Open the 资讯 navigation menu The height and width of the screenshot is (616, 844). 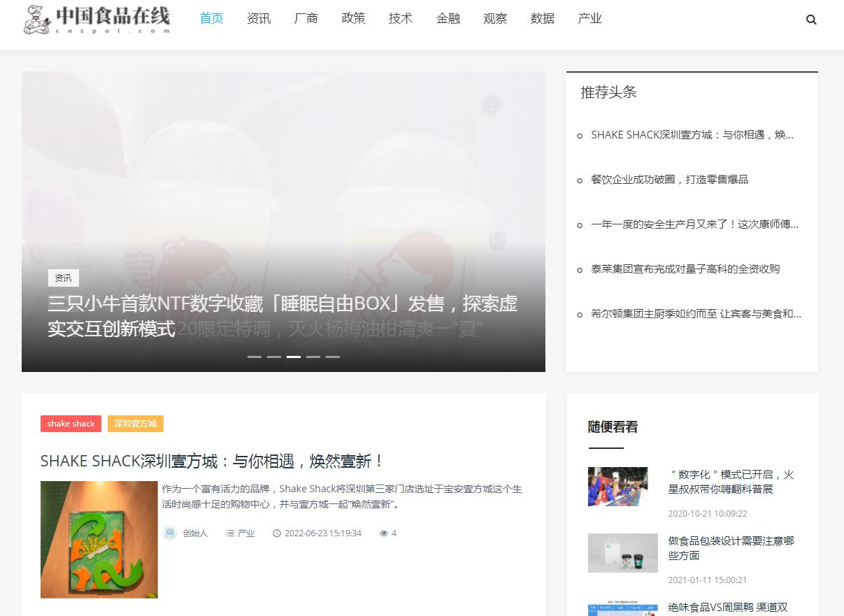point(259,18)
